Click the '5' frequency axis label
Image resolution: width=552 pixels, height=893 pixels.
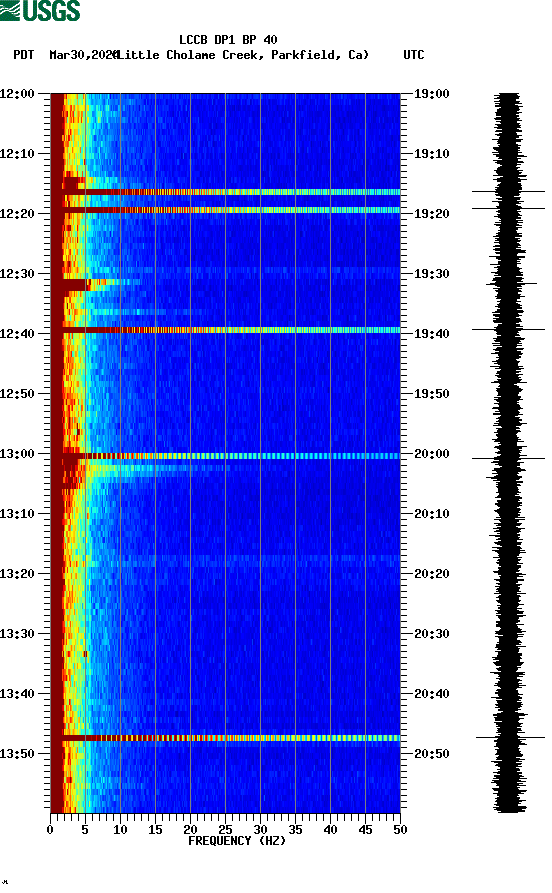click(85, 830)
